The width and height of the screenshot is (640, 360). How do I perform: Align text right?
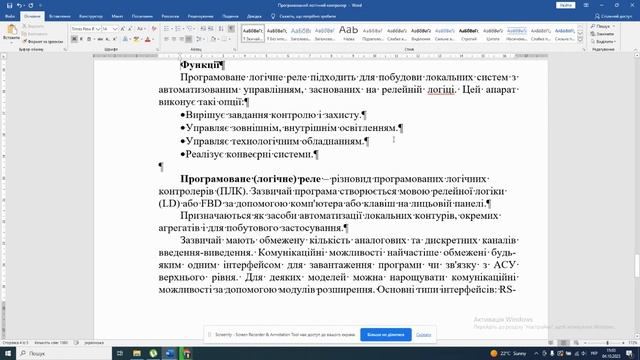point(181,39)
